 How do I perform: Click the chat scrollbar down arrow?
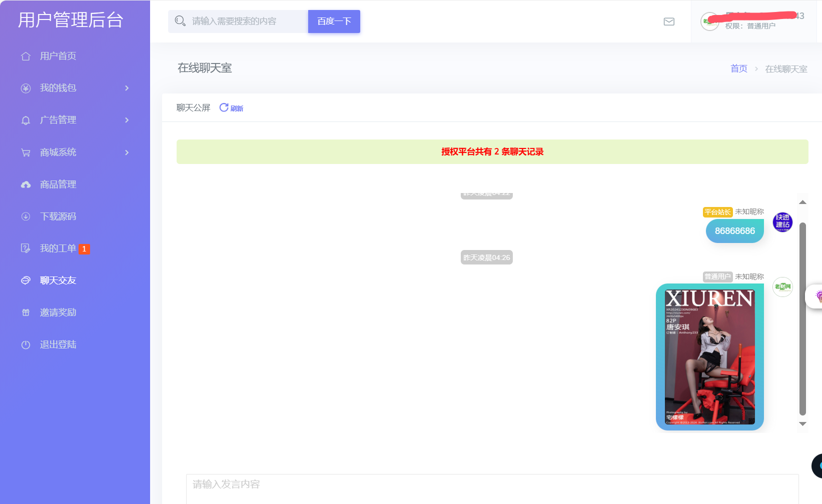pyautogui.click(x=802, y=424)
